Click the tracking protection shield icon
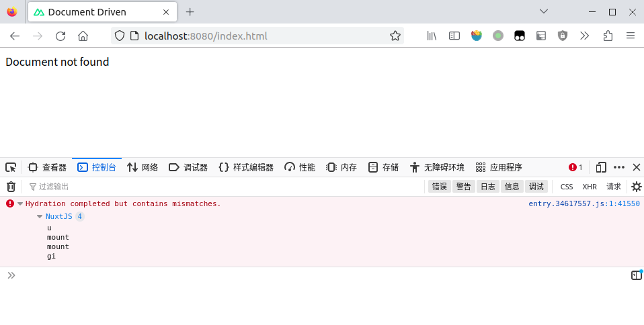Image resolution: width=644 pixels, height=325 pixels. tap(119, 36)
